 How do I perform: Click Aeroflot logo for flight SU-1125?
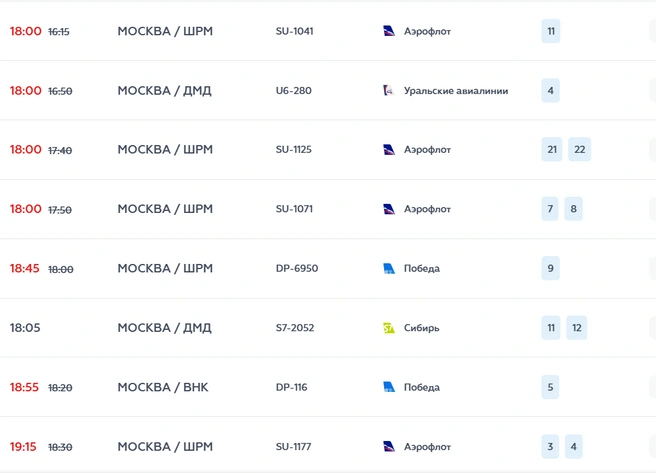(x=389, y=149)
